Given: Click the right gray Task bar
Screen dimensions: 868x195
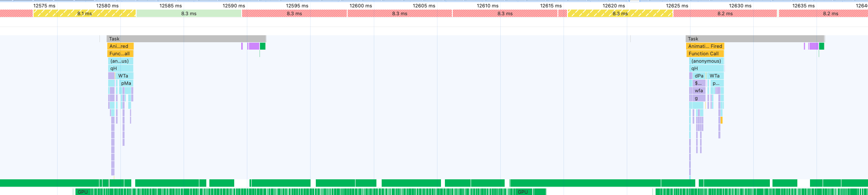Looking at the screenshot, I should click(755, 39).
